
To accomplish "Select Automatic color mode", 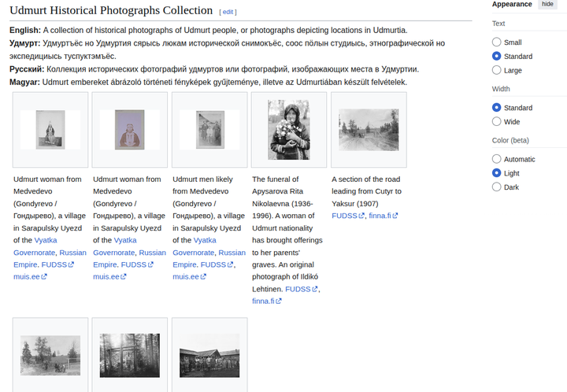I will [x=496, y=159].
